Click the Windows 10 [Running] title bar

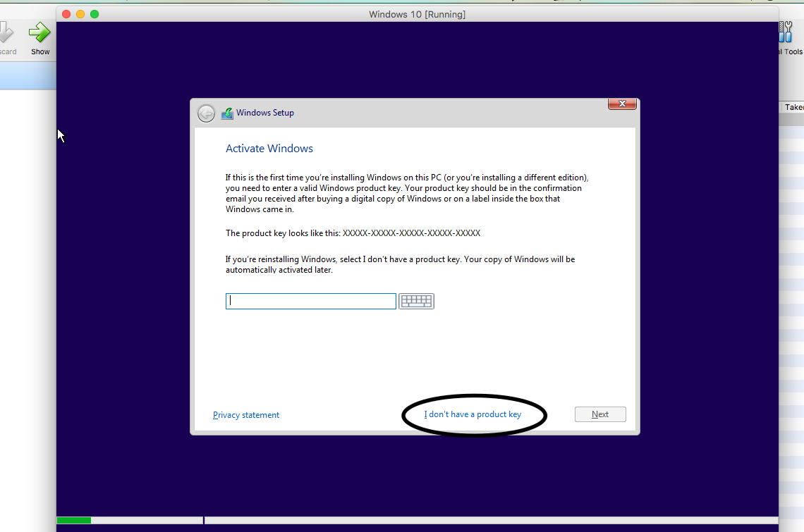point(417,14)
